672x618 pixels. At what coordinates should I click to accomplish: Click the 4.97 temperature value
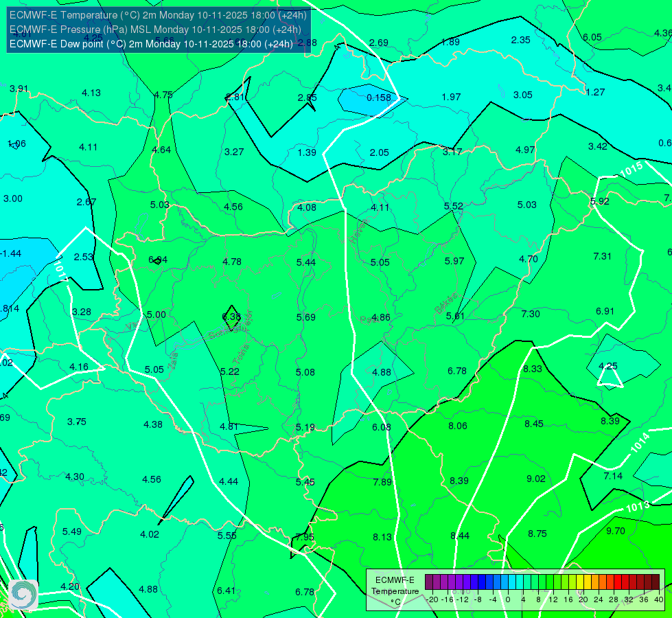(x=525, y=150)
